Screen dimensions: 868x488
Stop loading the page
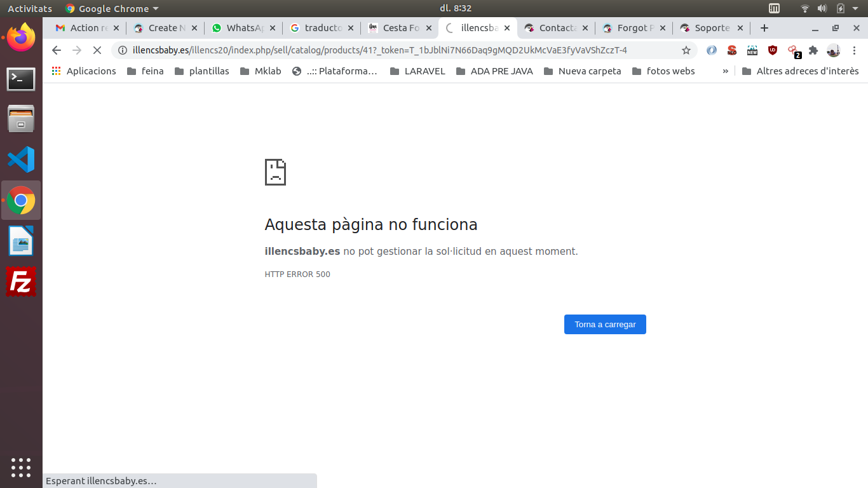pyautogui.click(x=97, y=50)
